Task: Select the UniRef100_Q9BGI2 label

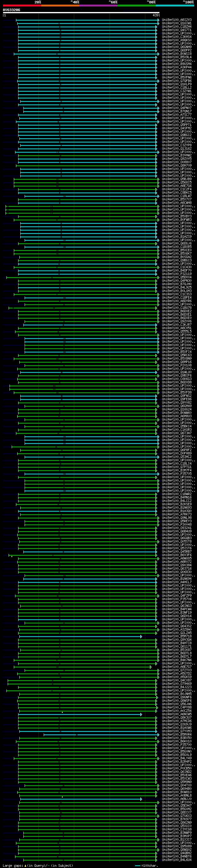Action: (x=176, y=135)
